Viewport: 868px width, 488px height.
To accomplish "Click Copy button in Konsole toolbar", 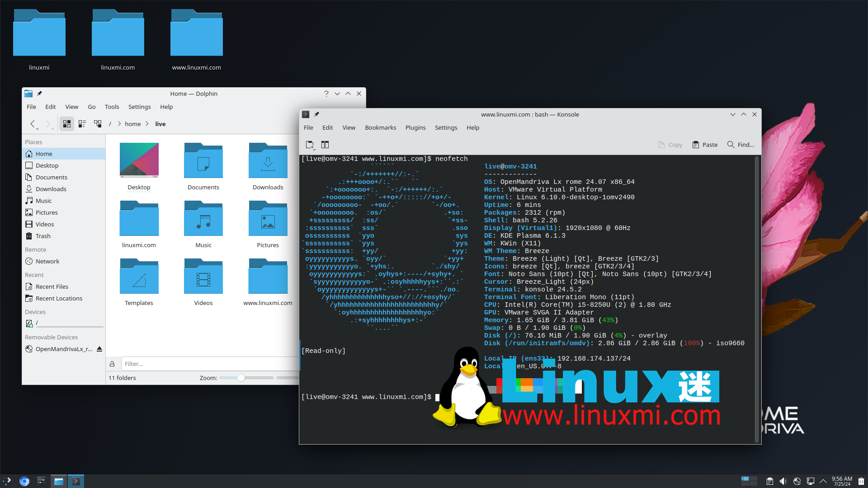I will pyautogui.click(x=670, y=145).
